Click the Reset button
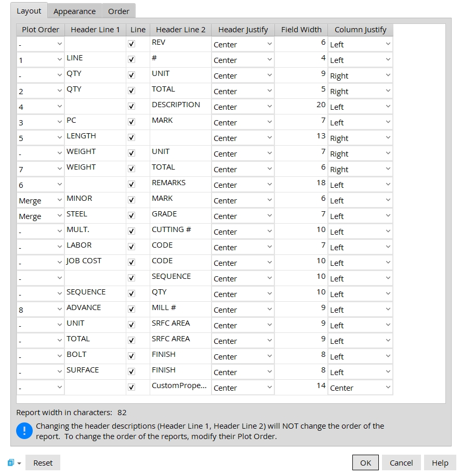 43,463
